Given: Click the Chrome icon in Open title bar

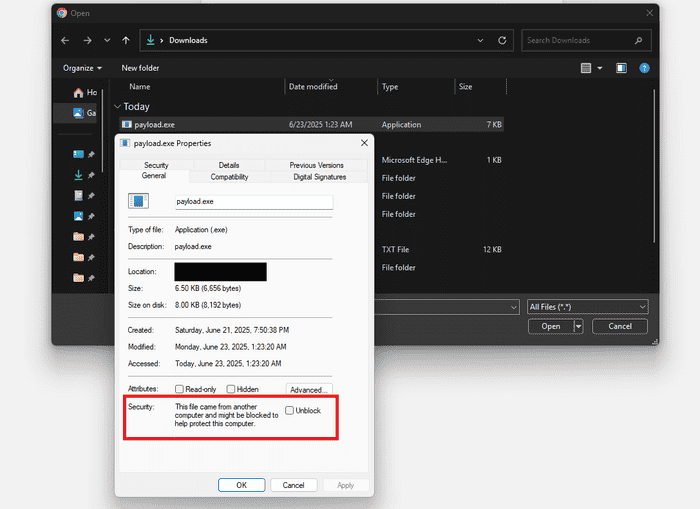Looking at the screenshot, I should point(62,13).
